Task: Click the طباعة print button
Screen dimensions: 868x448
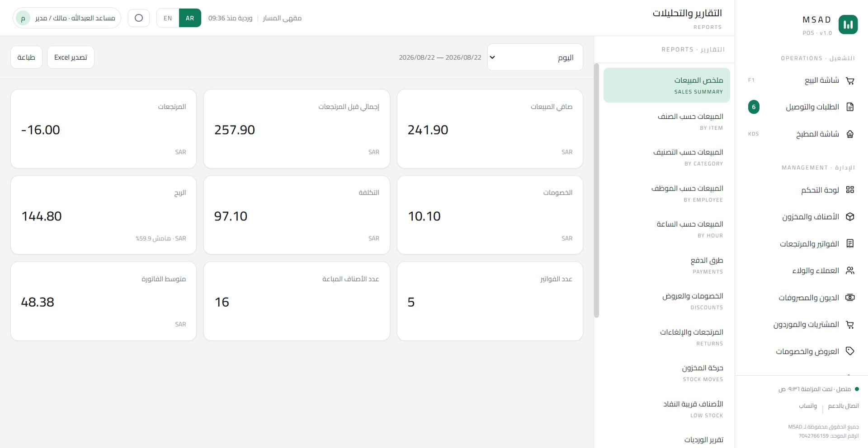Action: 26,57
